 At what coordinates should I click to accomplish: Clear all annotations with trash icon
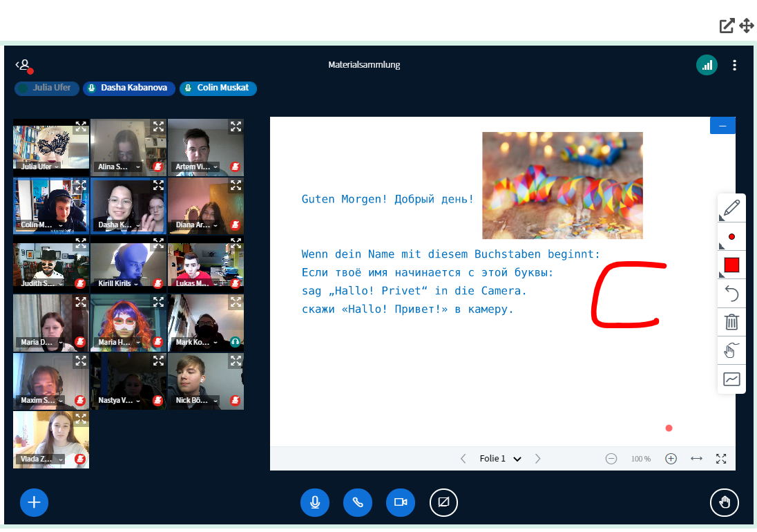pos(731,322)
